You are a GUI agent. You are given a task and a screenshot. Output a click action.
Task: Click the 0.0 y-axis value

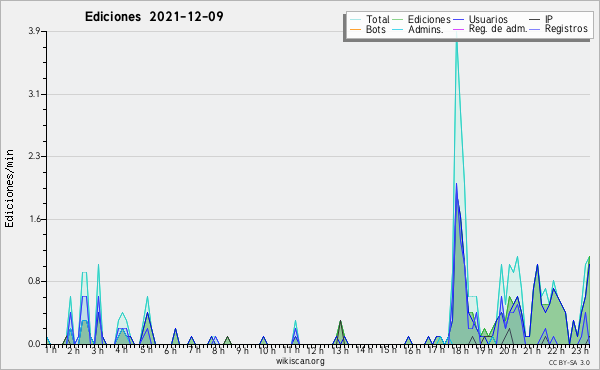click(x=35, y=344)
